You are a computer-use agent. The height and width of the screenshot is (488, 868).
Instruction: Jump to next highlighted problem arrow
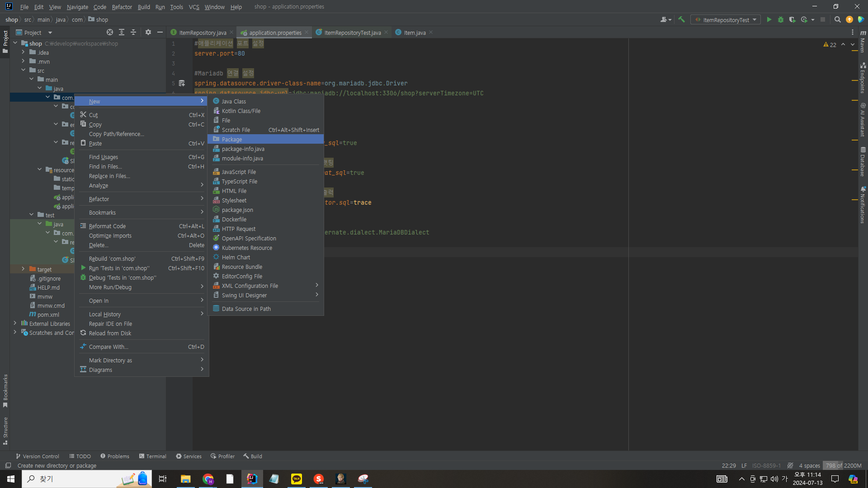[853, 44]
